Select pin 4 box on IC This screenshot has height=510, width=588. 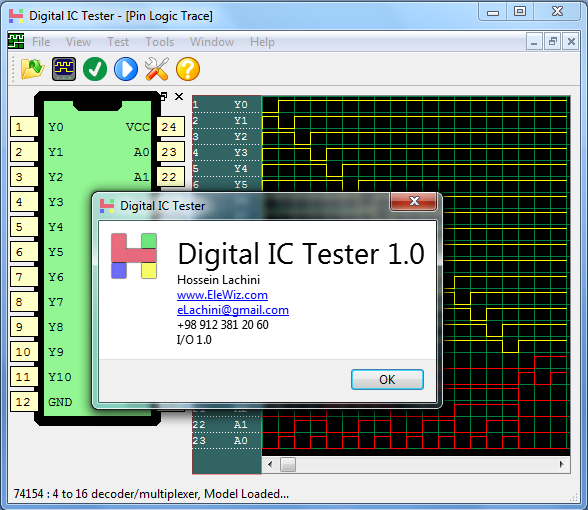[x=24, y=202]
